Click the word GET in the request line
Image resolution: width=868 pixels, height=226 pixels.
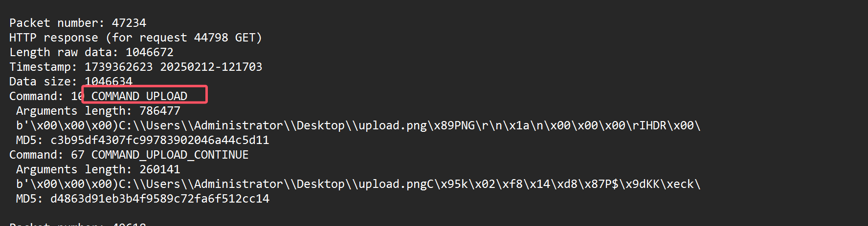tap(245, 38)
